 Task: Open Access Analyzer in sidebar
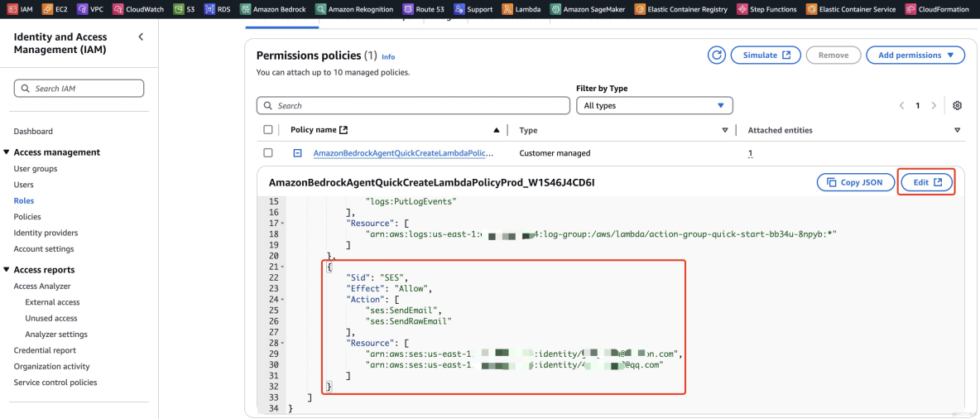tap(42, 286)
